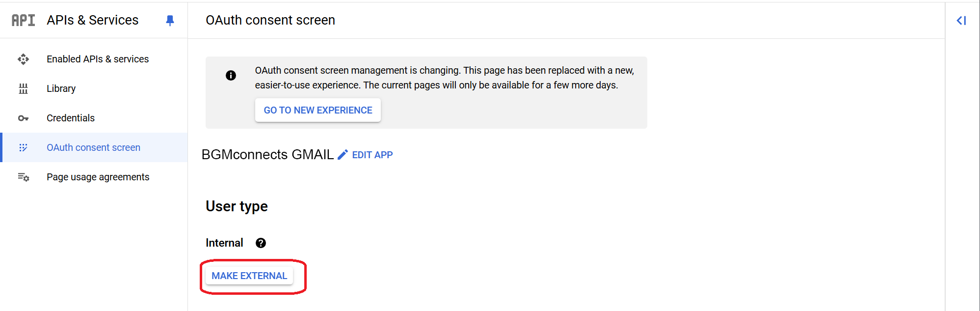Go to the Credentials page
The image size is (980, 311).
71,118
